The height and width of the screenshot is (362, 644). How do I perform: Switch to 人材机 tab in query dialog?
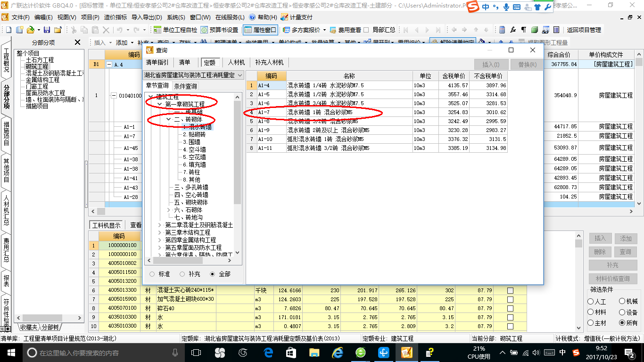click(x=236, y=62)
